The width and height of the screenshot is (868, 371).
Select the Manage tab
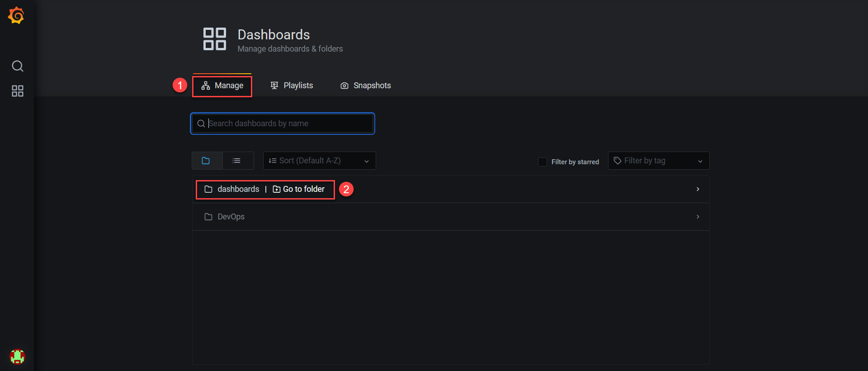222,86
